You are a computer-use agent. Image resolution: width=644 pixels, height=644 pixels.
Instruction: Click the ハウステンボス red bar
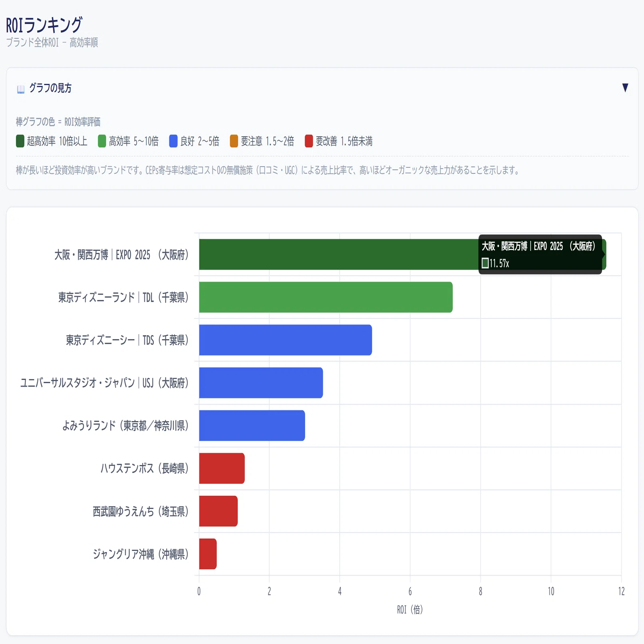[222, 468]
